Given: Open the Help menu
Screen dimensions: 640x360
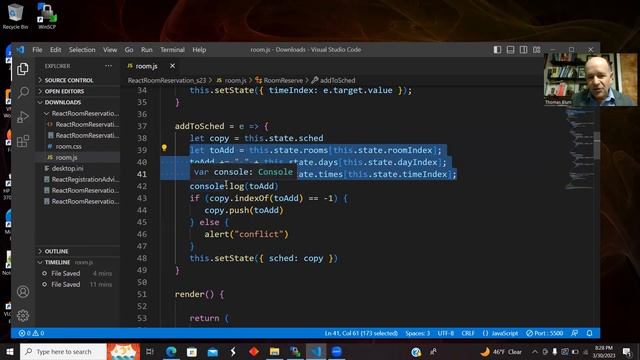Looking at the screenshot, I should 199,49.
